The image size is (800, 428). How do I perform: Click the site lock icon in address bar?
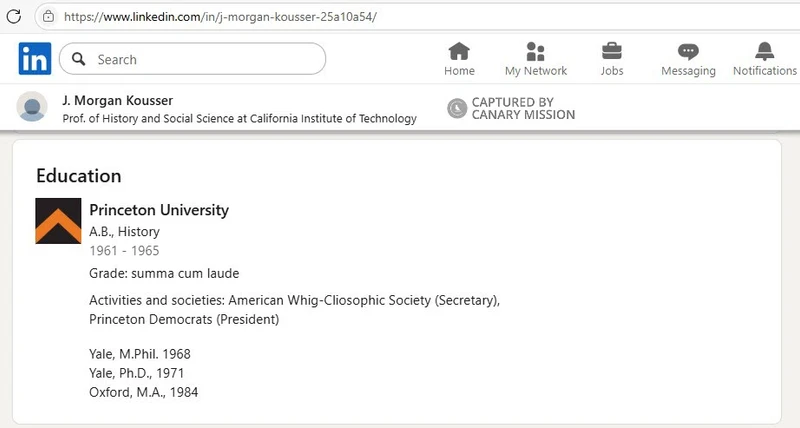(48, 16)
